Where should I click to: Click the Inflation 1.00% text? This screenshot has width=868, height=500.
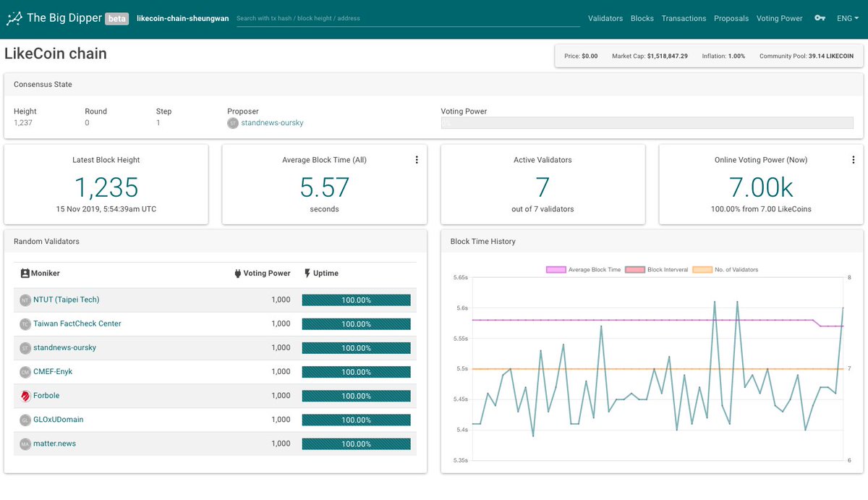723,56
